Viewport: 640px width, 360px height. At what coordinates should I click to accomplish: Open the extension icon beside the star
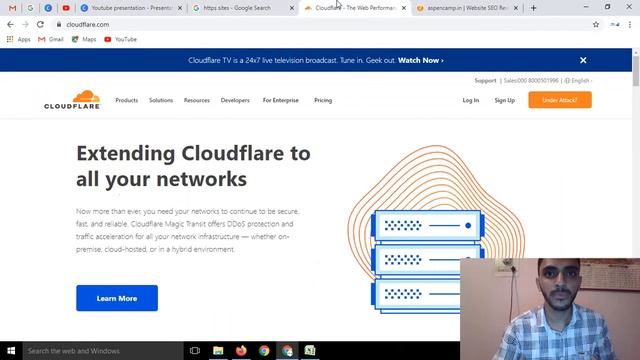[615, 24]
